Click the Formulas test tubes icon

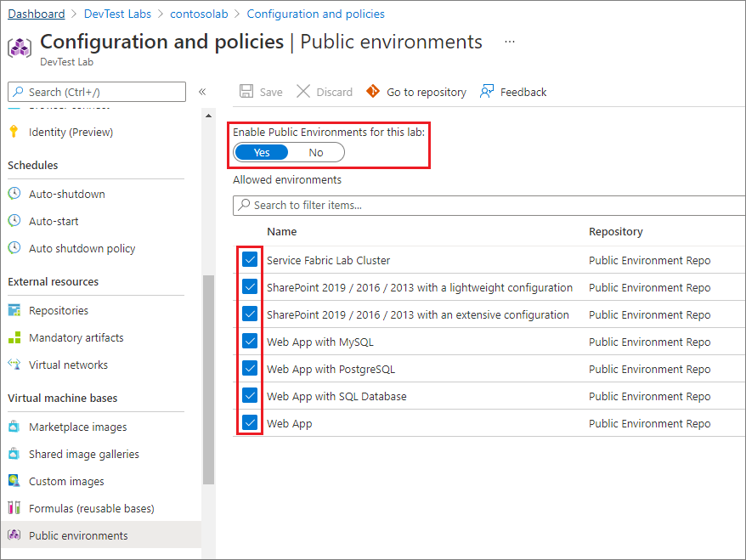[x=14, y=507]
